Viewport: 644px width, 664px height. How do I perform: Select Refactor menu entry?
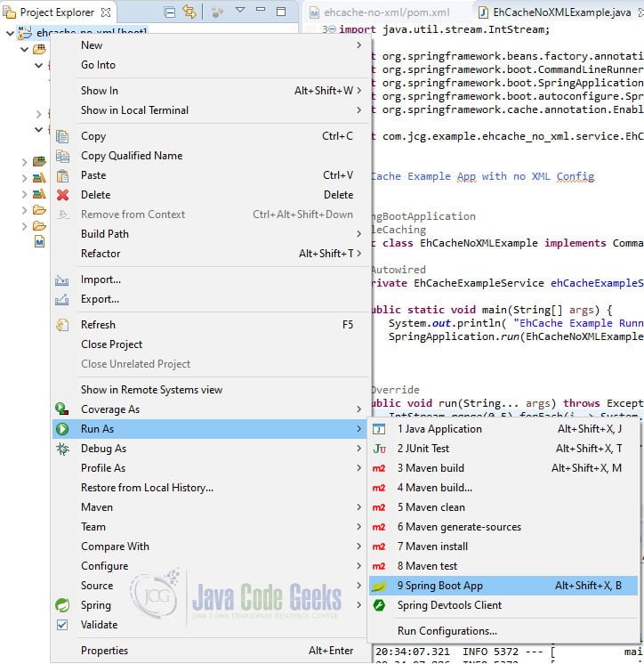[210, 254]
